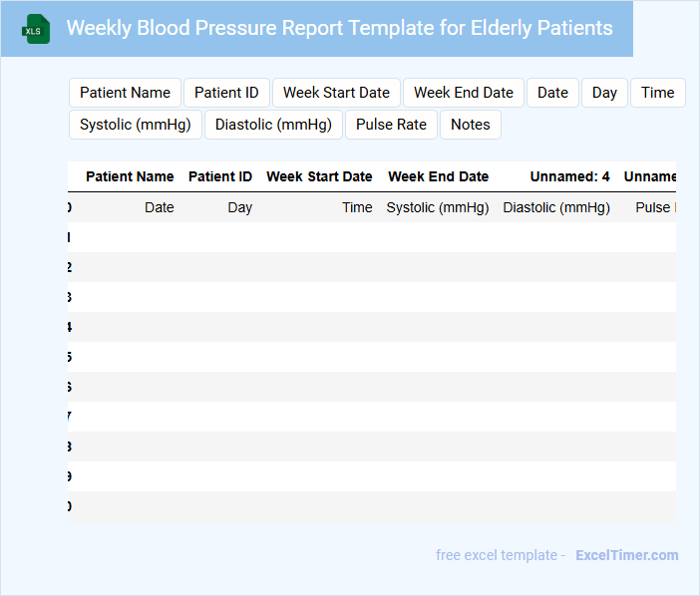The image size is (700, 596).
Task: Select the Patient Name tag
Action: (x=125, y=93)
